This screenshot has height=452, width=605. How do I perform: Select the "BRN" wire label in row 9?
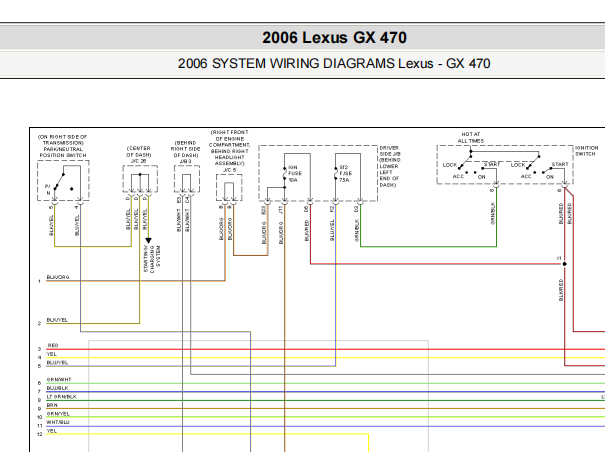[x=52, y=405]
